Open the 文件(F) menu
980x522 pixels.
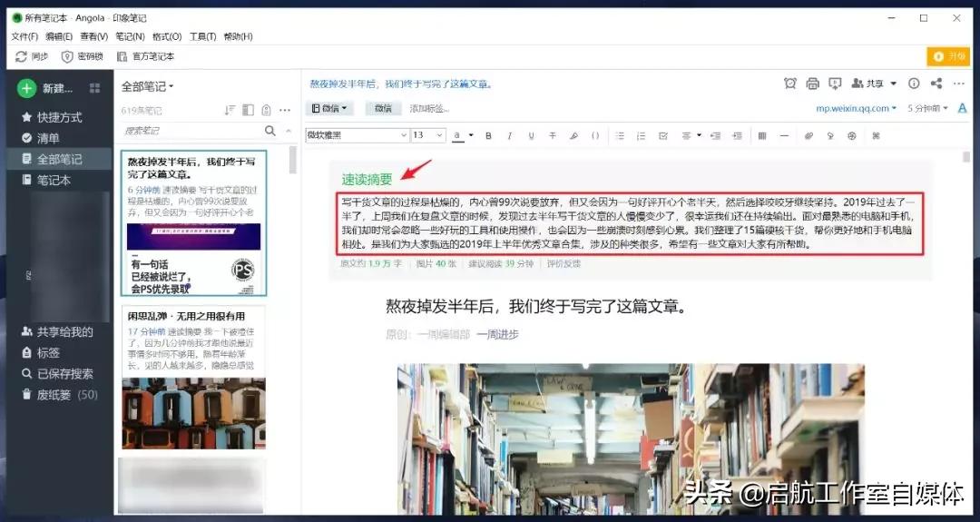(25, 37)
